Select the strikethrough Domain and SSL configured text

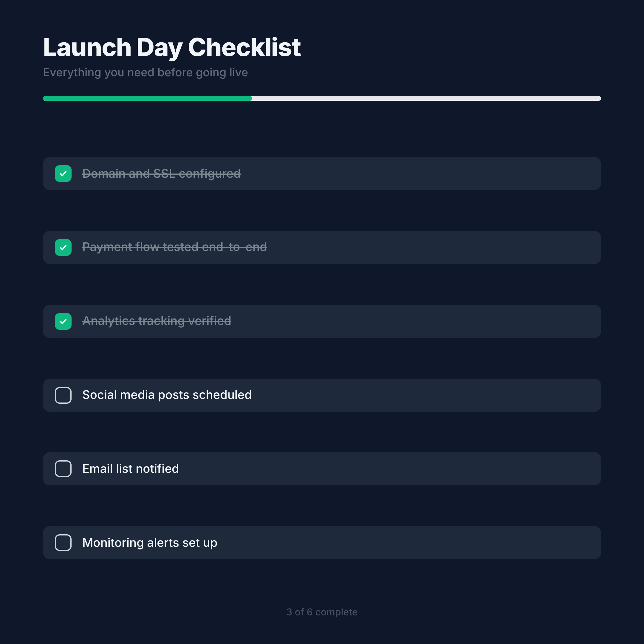coord(161,173)
